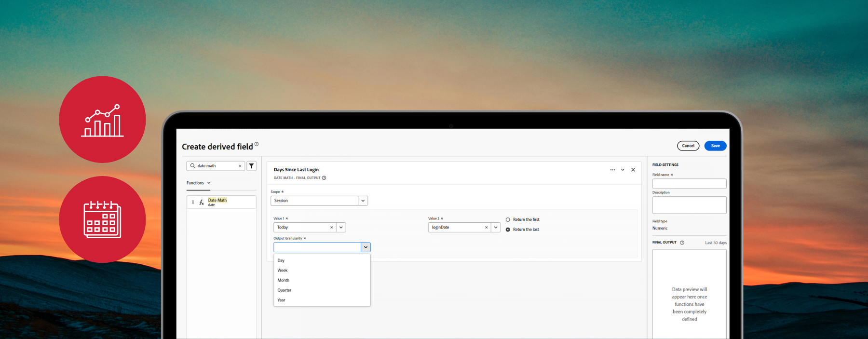Collapse the Days Since Last Login rule

pyautogui.click(x=623, y=170)
